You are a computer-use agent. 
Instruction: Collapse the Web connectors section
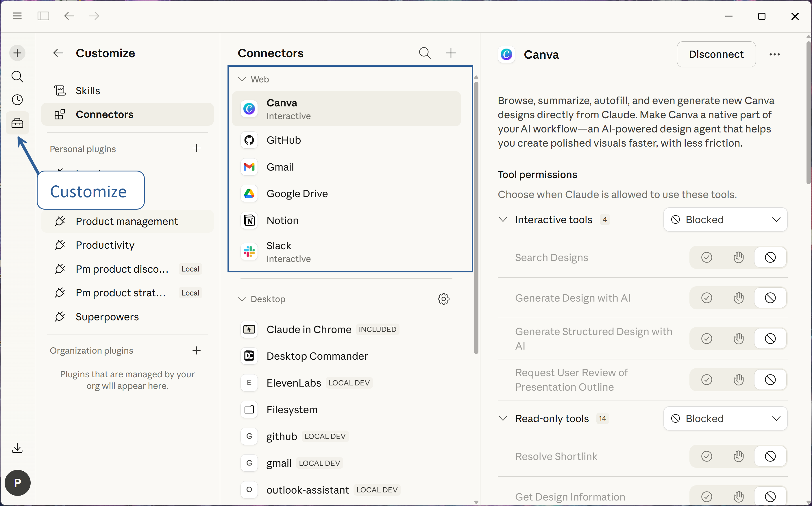(x=242, y=79)
